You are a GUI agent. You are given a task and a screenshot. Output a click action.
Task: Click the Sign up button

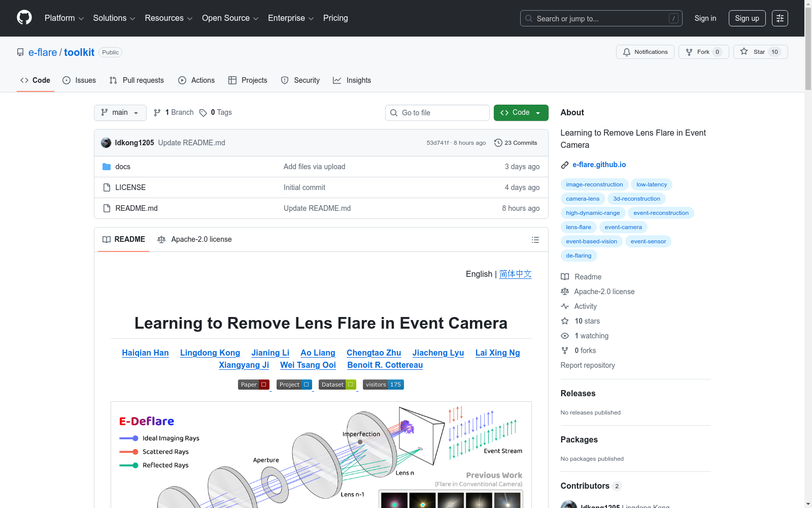point(747,18)
